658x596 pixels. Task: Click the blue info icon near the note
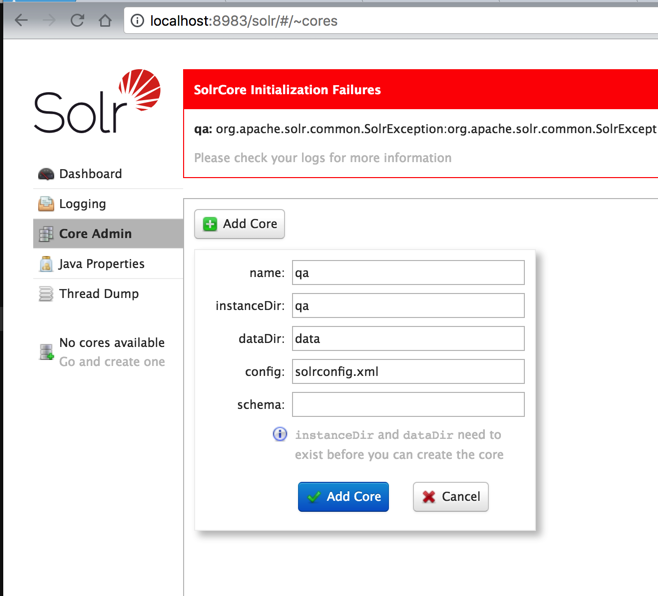click(280, 434)
